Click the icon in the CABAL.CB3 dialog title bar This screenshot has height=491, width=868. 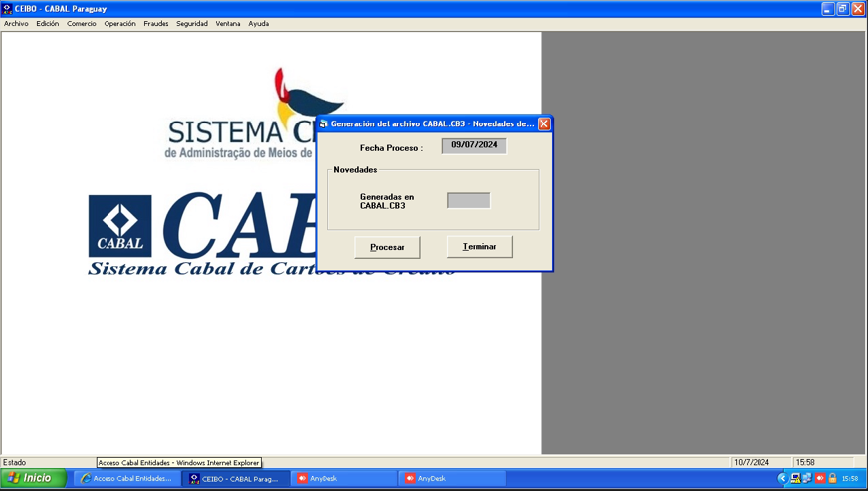(324, 123)
